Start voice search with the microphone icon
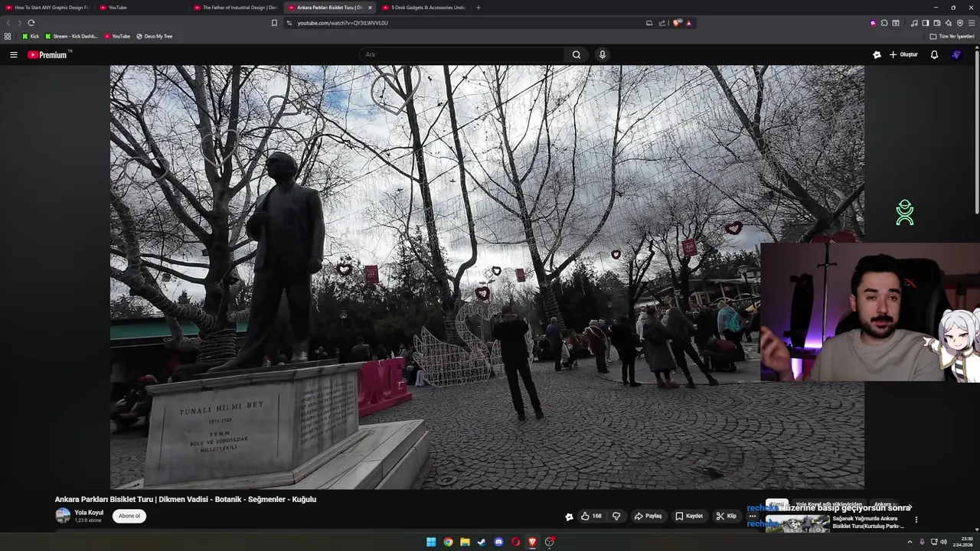 point(602,54)
